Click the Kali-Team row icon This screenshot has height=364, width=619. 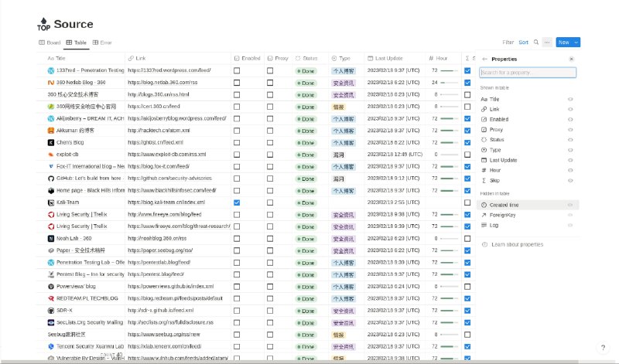click(51, 202)
